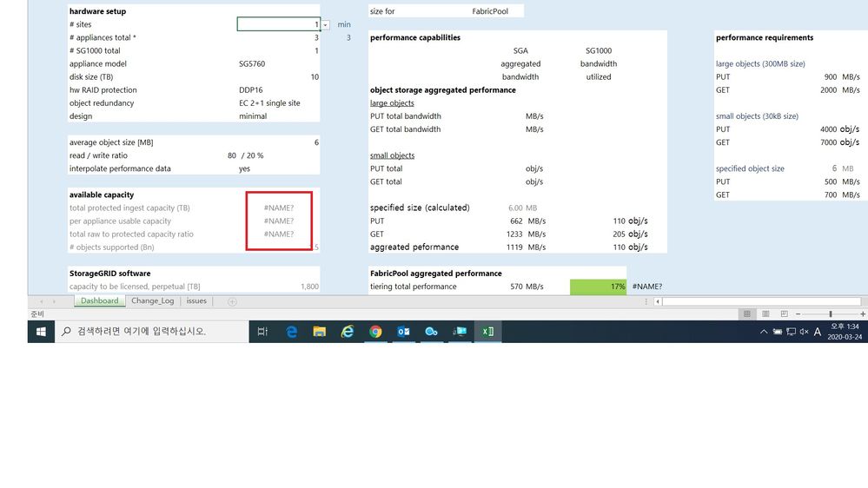
Task: Click the horizontal scrollbar track
Action: (x=761, y=301)
